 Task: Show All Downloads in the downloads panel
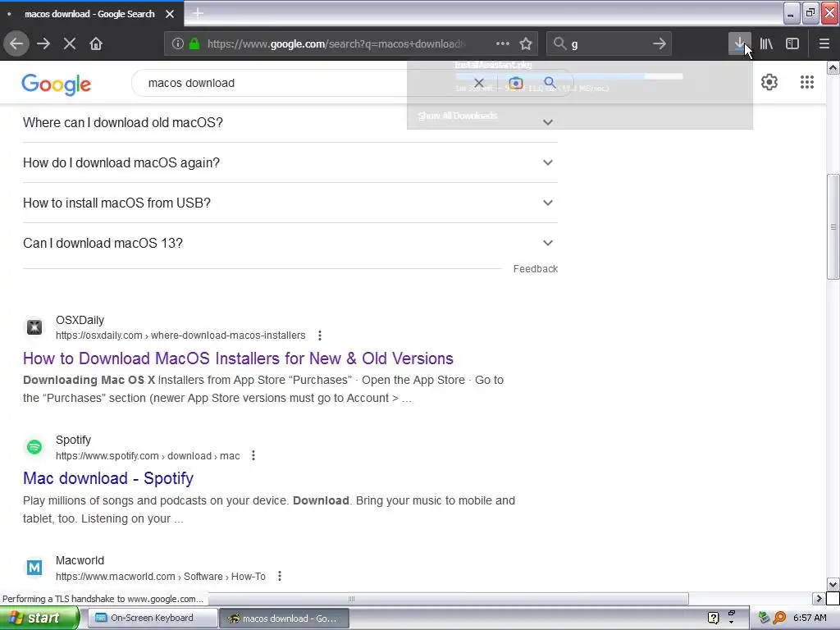click(x=458, y=116)
